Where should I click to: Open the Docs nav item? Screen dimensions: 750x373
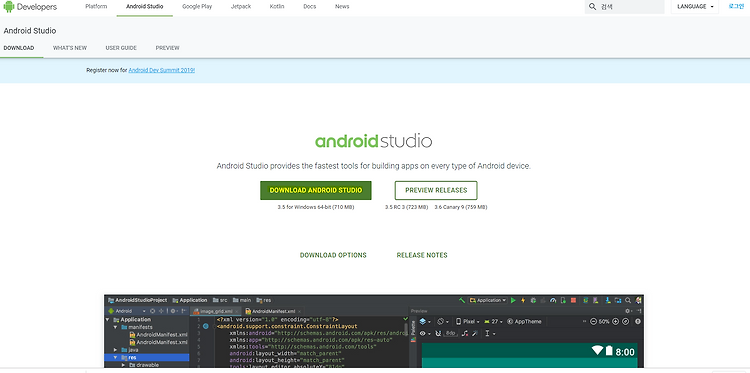click(309, 7)
